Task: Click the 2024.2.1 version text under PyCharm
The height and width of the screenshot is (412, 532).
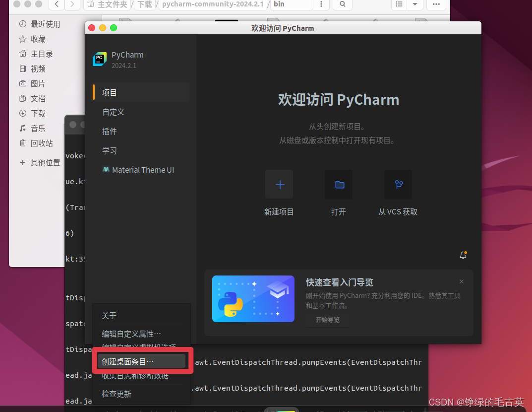Action: pyautogui.click(x=124, y=66)
